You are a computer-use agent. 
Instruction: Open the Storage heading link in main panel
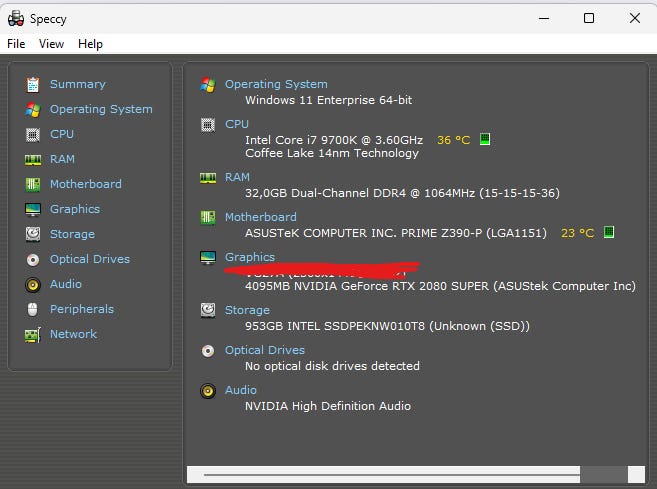(247, 310)
